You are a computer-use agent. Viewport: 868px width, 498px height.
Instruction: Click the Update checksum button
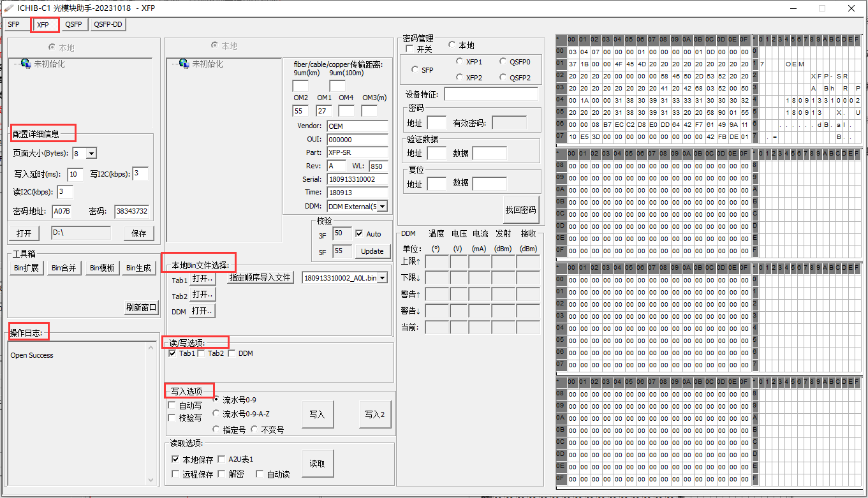(372, 251)
